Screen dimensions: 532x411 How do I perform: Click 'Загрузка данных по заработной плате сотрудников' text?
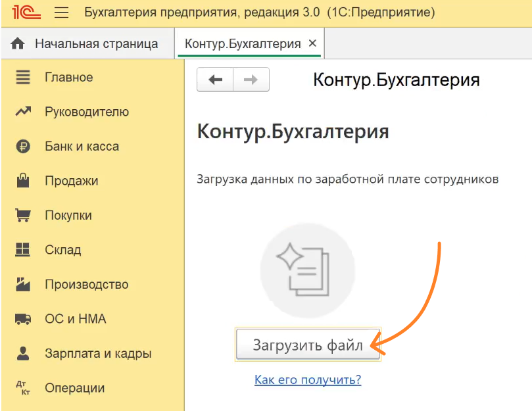click(x=348, y=180)
